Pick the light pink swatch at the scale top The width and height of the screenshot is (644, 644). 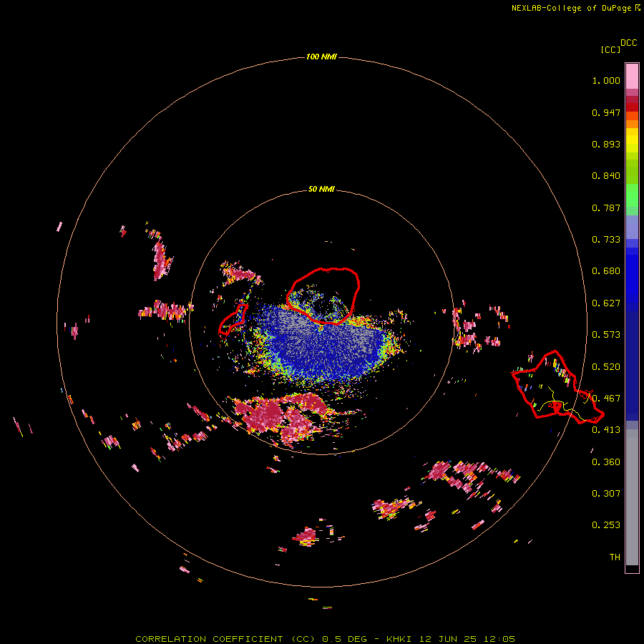pos(632,76)
